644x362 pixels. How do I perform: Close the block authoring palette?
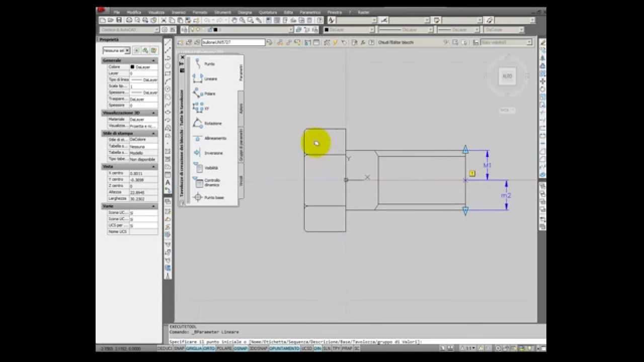point(182,57)
